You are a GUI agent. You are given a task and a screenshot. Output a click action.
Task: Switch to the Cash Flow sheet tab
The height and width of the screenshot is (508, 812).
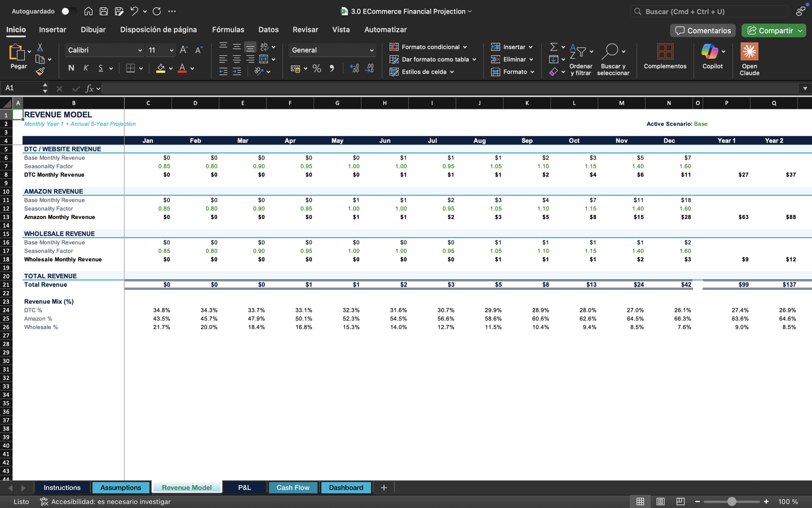(293, 488)
